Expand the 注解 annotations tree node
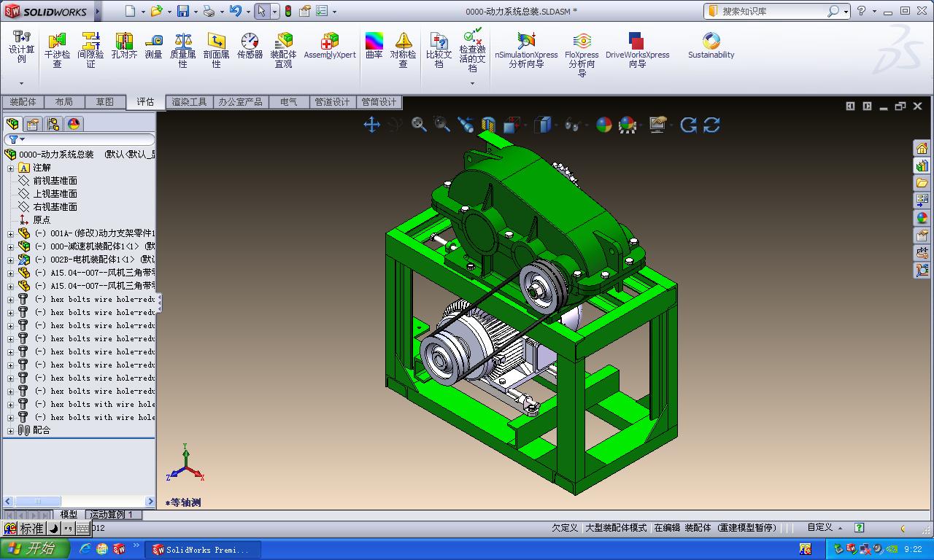The image size is (934, 560). click(x=11, y=168)
